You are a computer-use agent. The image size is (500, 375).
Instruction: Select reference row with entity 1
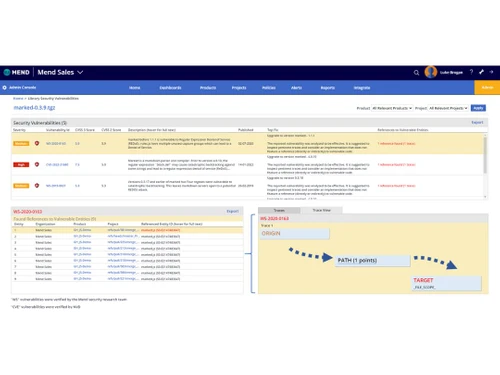127,230
